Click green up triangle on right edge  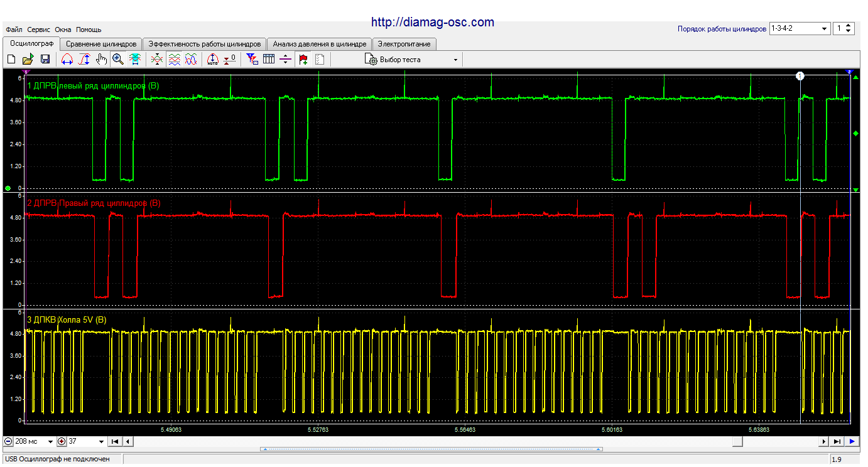coord(855,77)
